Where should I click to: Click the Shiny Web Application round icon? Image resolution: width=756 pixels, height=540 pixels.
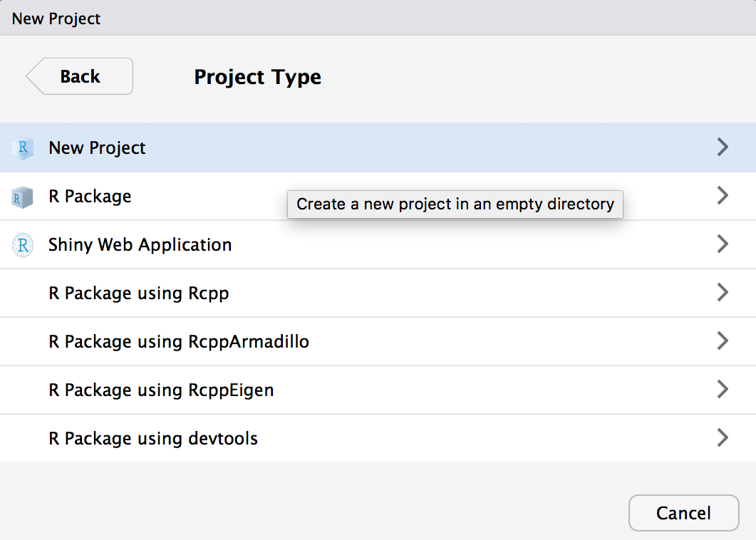[23, 245]
